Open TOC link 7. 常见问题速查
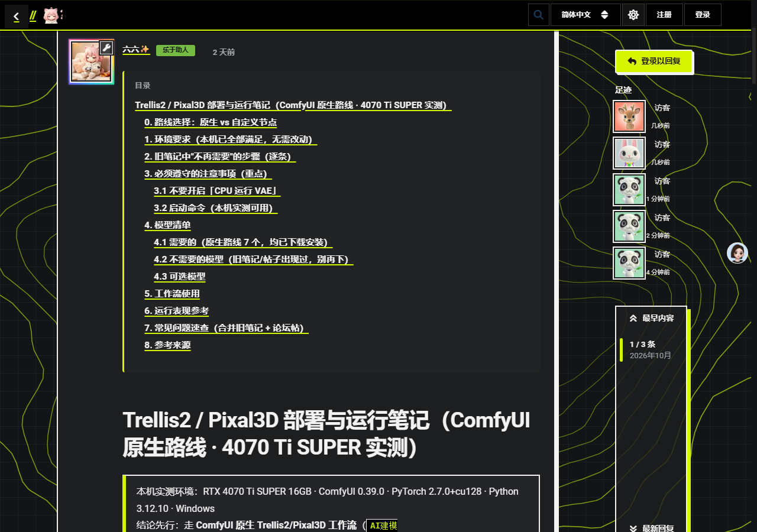Screen dimensions: 757x532 point(227,328)
